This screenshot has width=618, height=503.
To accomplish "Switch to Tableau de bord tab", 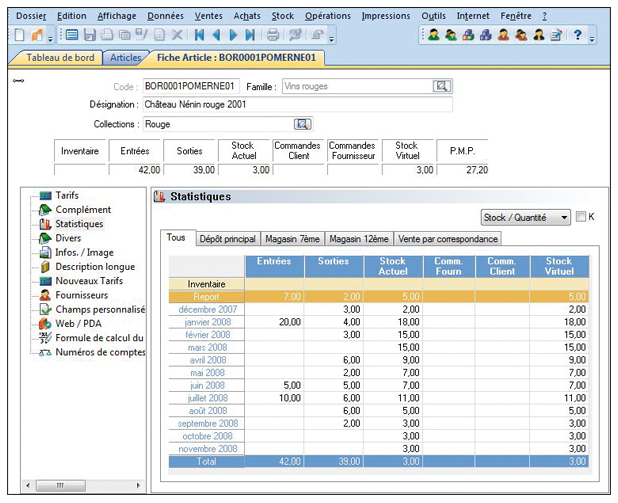I will (x=59, y=58).
